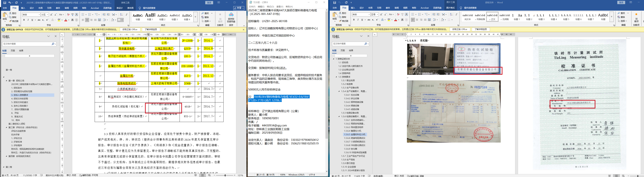Click increase indent icon in 投标文件 window
The height and width of the screenshot is (177, 644).
(x=438, y=15)
